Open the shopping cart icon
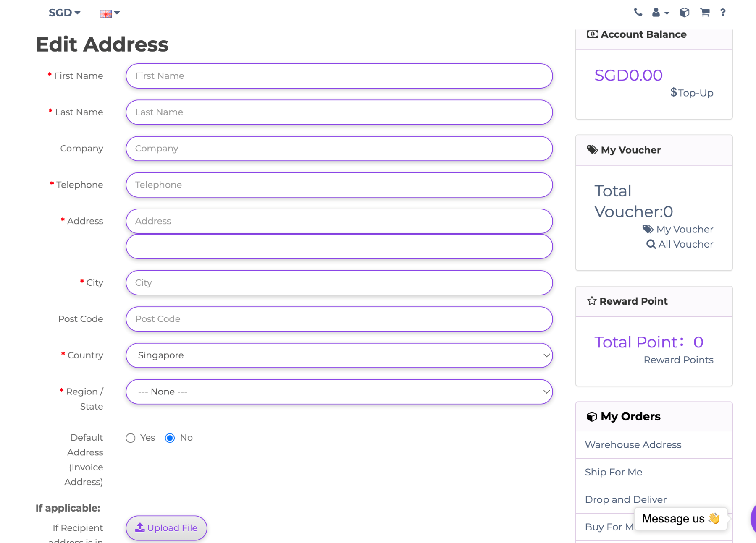The image size is (756, 543). 705,13
